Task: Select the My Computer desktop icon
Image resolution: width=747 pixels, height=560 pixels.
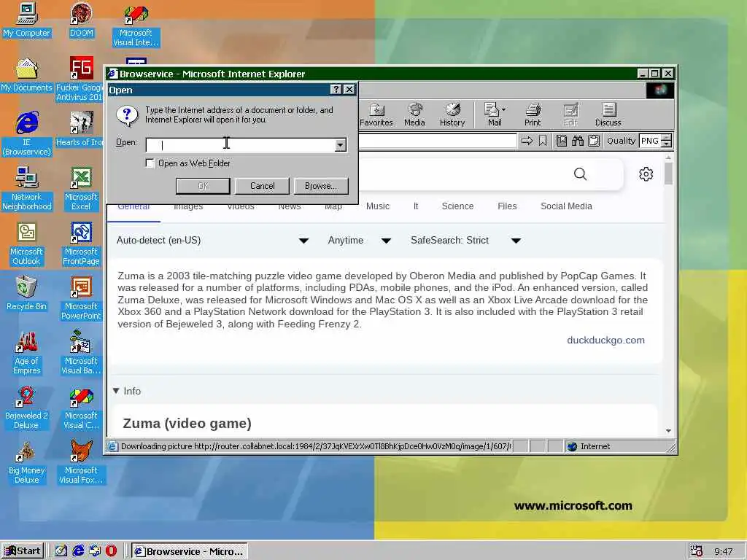Action: point(26,20)
